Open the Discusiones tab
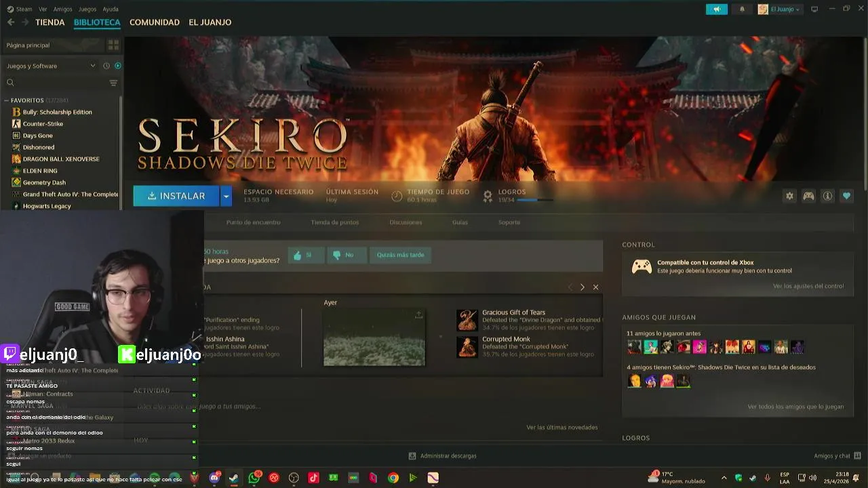868x488 pixels. tap(406, 222)
